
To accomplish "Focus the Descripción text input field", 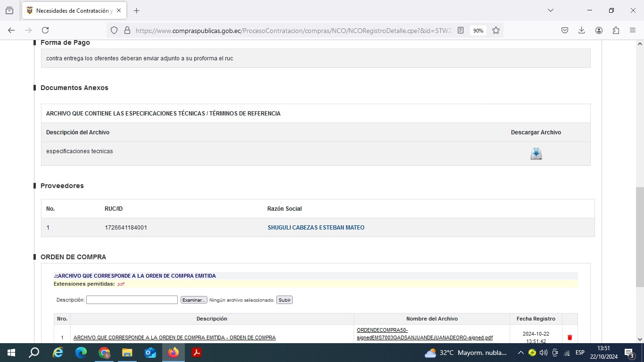I will [132, 300].
